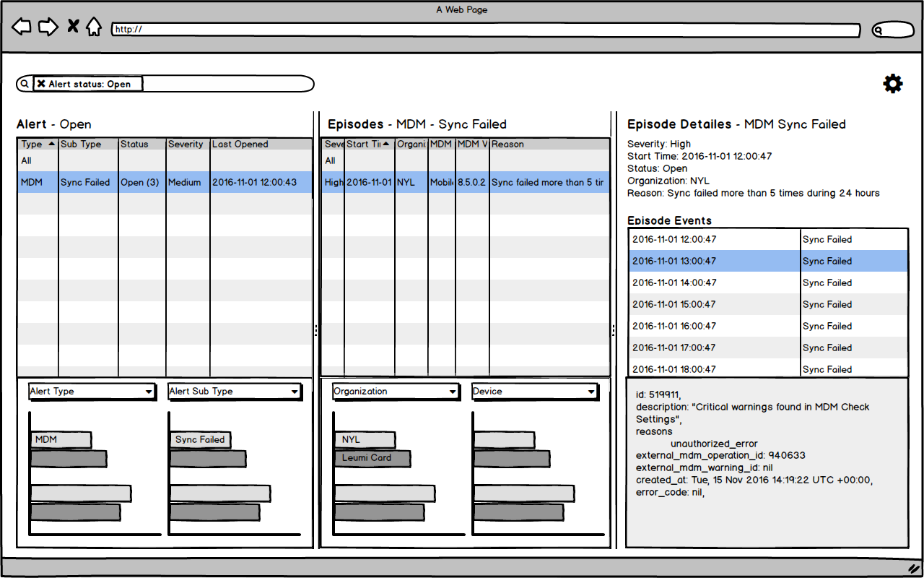Image resolution: width=924 pixels, height=578 pixels.
Task: Click the 'All' filter row in the Alert table
Action: point(38,160)
